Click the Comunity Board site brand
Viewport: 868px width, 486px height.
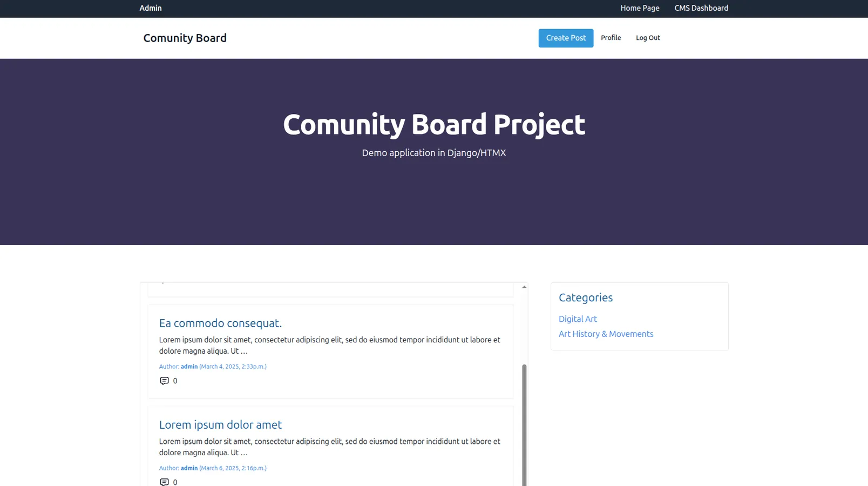tap(185, 38)
